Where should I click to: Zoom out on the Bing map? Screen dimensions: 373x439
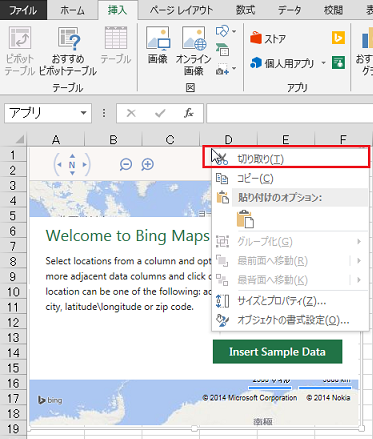tap(126, 164)
